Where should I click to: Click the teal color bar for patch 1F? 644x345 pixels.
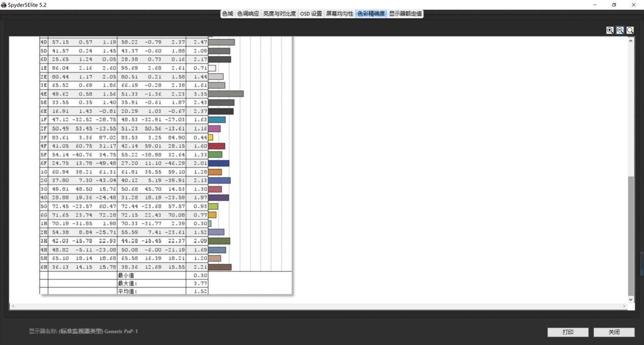[217, 119]
